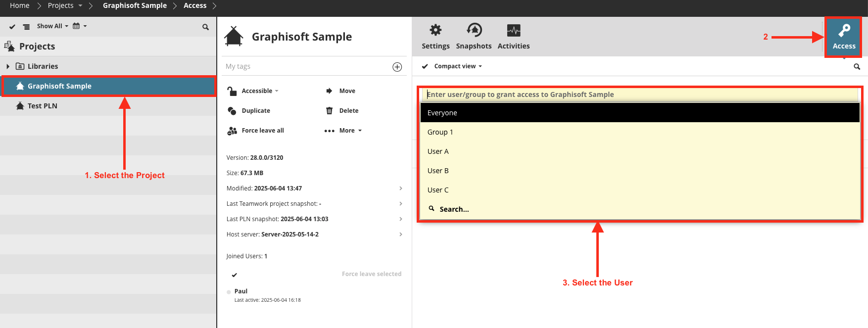
Task: Click Force leave selected
Action: (372, 274)
